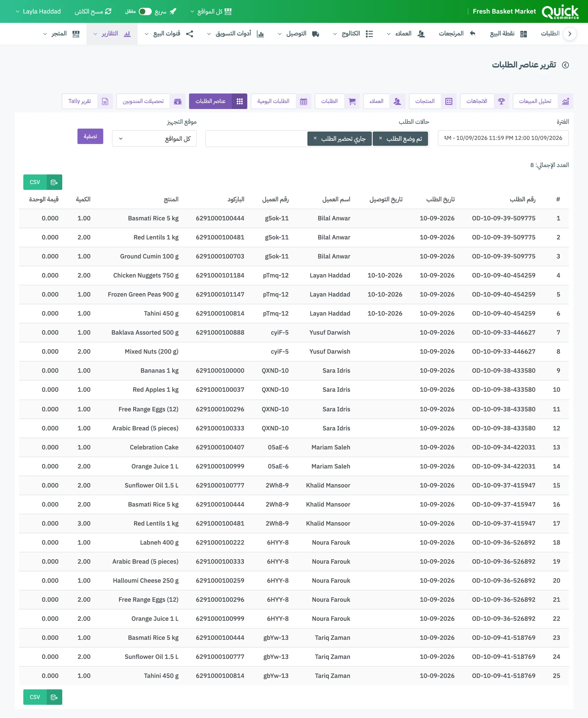Remove the جاري تحضير الطلب status tag
The height and width of the screenshot is (718, 588).
click(x=315, y=138)
